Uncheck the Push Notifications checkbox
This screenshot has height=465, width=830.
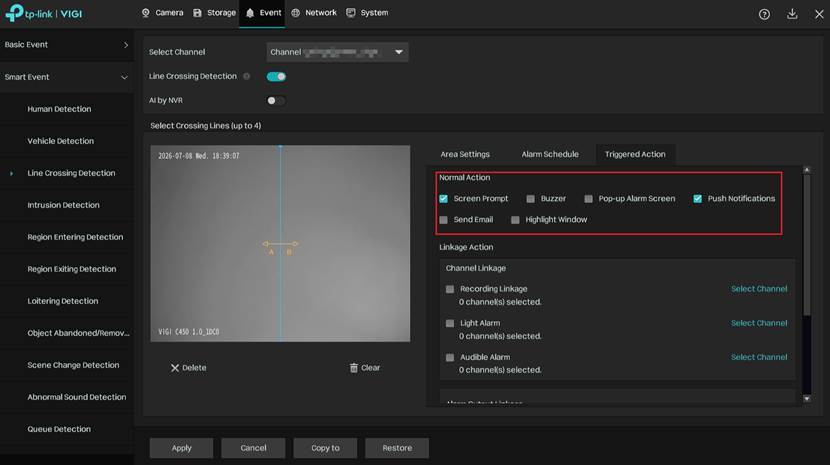698,199
